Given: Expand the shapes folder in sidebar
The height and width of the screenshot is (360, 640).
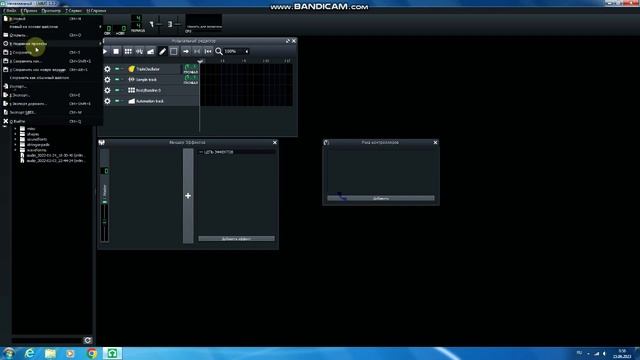Looking at the screenshot, I should (x=16, y=134).
